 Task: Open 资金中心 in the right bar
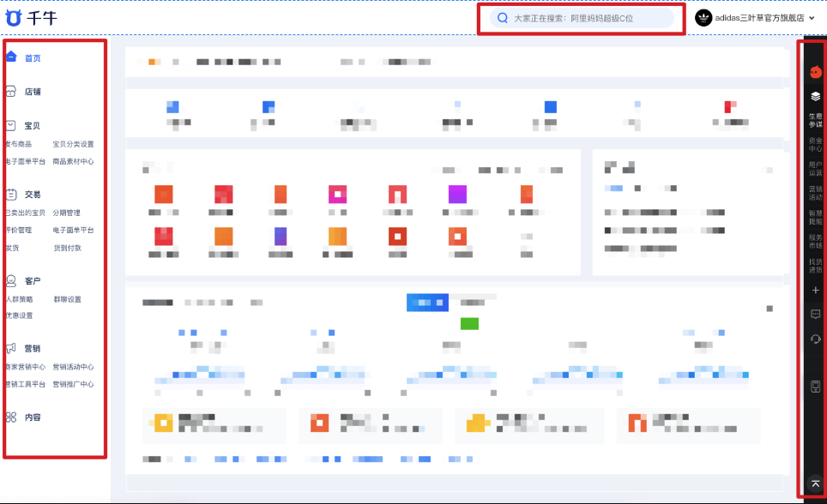(x=815, y=145)
